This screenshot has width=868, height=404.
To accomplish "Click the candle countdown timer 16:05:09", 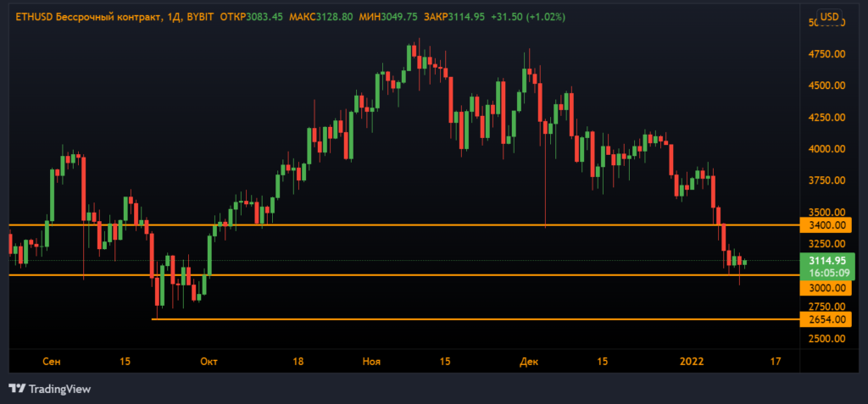I will [827, 274].
